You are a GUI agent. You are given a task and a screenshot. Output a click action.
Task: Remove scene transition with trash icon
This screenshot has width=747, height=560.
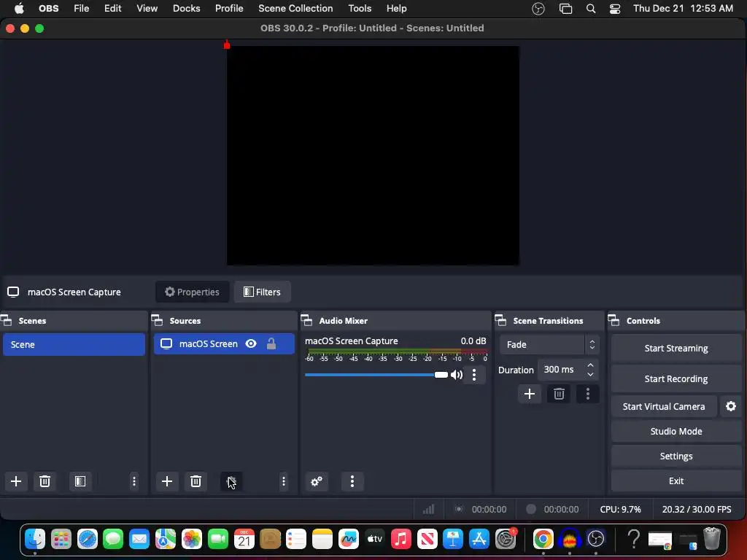(559, 394)
